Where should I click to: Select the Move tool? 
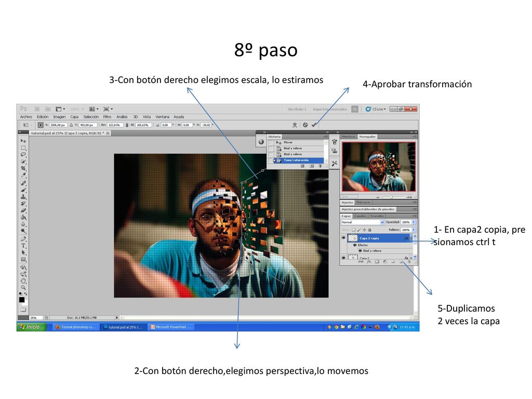[x=23, y=141]
